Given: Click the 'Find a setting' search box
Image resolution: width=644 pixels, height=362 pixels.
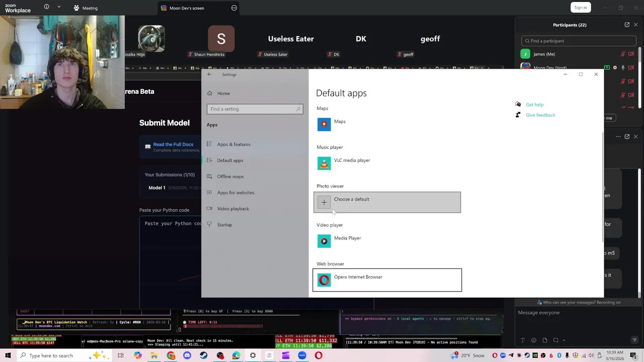Looking at the screenshot, I should click(x=255, y=109).
